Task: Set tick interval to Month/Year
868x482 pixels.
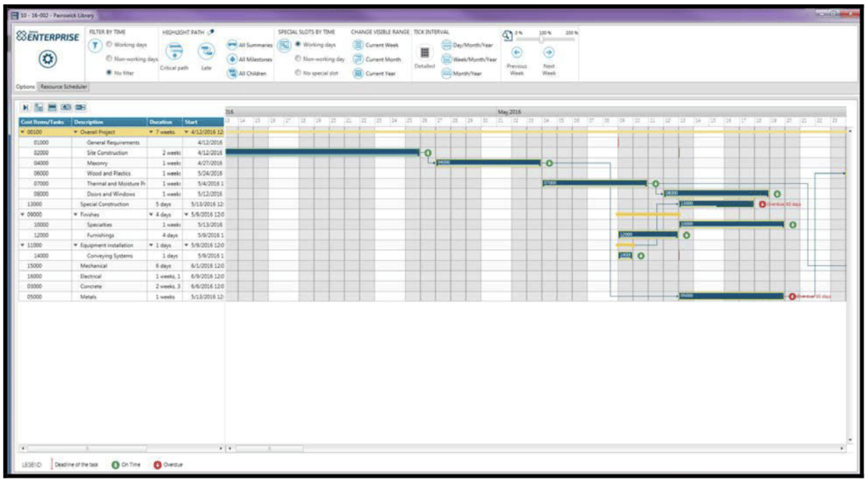Action: point(461,73)
